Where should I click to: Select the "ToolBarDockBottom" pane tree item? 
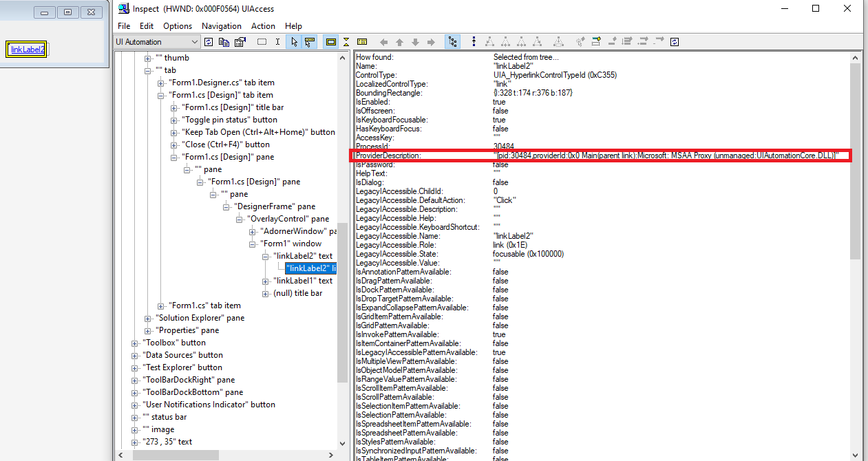point(193,392)
